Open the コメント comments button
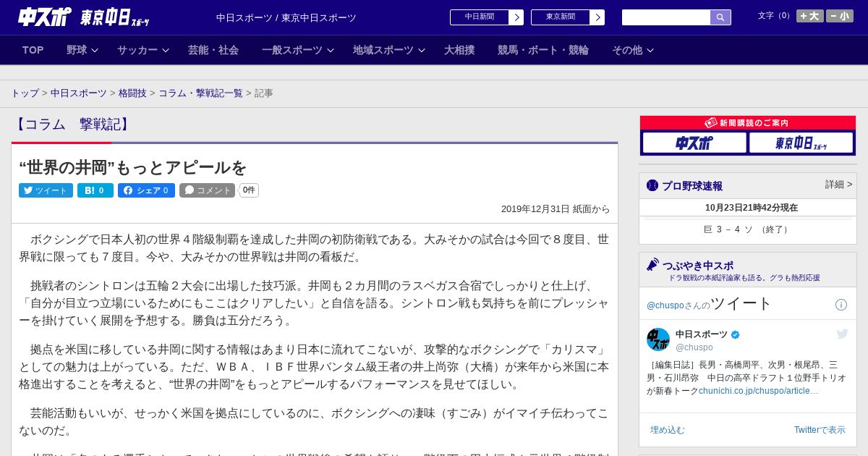 point(208,190)
